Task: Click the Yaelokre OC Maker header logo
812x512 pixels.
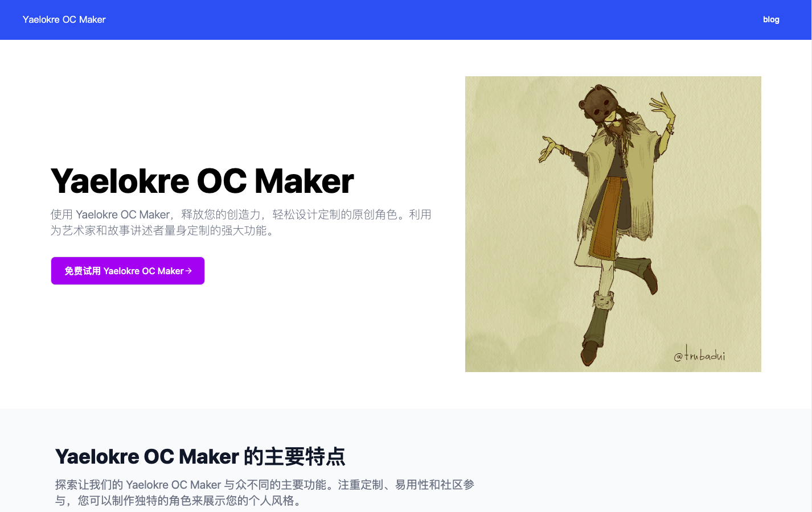Action: click(64, 19)
